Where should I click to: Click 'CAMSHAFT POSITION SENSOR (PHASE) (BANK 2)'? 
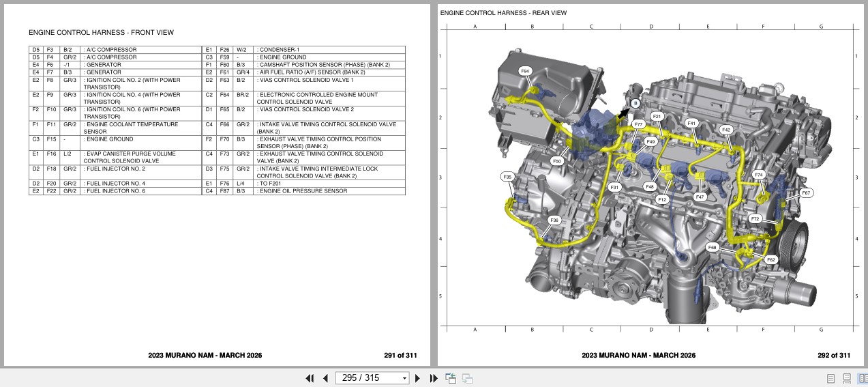click(x=323, y=65)
